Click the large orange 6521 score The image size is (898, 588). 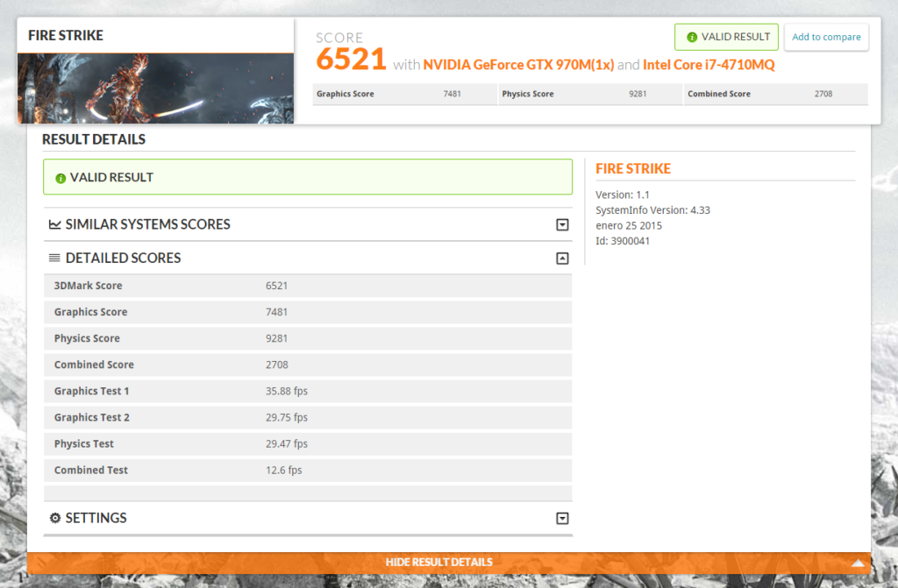tap(351, 60)
